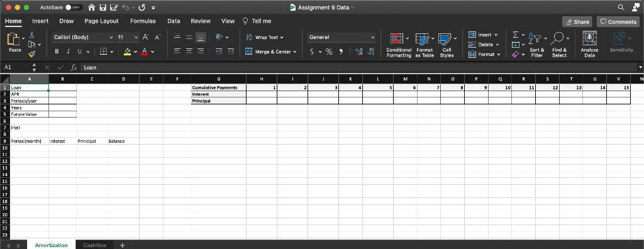Expand the font color dropdown arrow
Image resolution: width=644 pixels, height=249 pixels.
(x=152, y=52)
